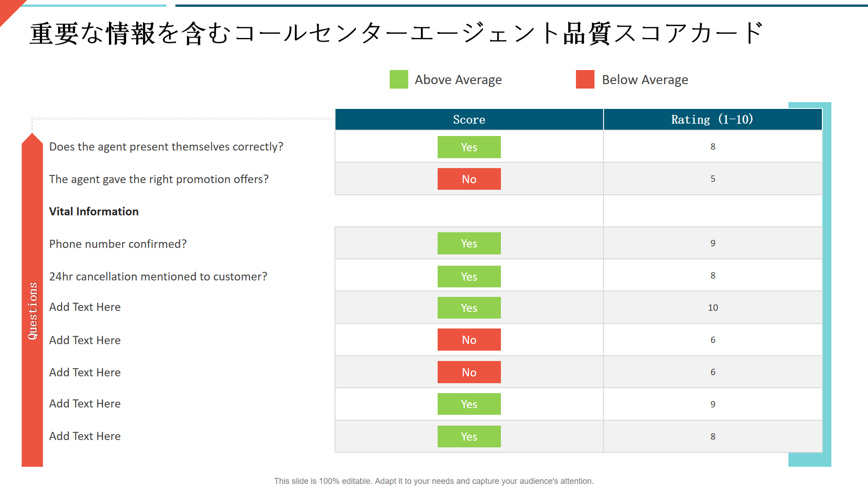Viewport: 868px width, 488px height.
Task: Select 'The agent gave the right promotion offers?'
Action: [x=159, y=179]
